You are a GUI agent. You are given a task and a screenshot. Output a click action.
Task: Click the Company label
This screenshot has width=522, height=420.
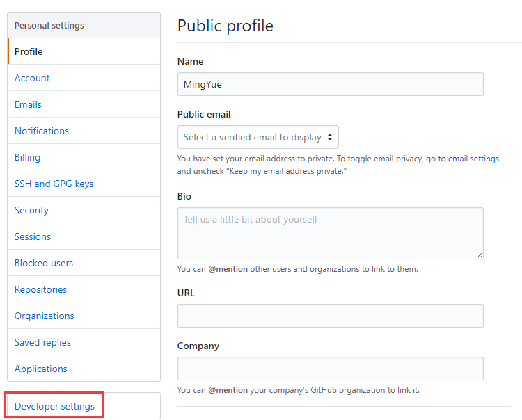[x=198, y=346]
